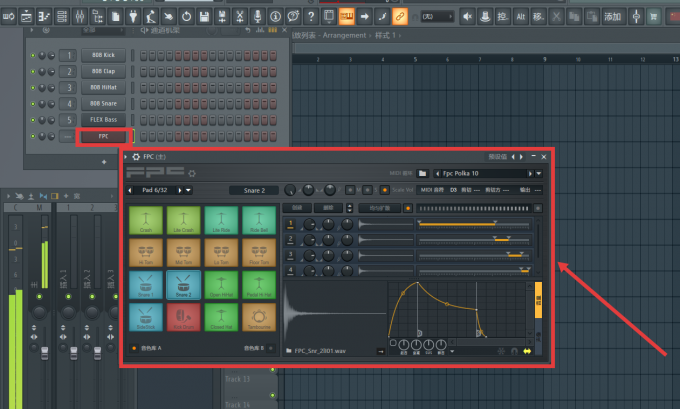
Task: Select the 808 Snare channel button
Action: 103,104
